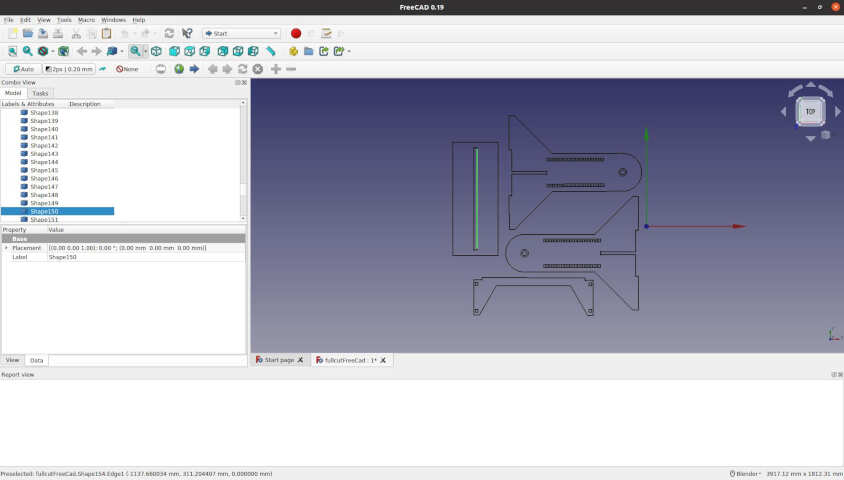Open the Macro menu
Image resolution: width=844 pixels, height=480 pixels.
[x=86, y=20]
